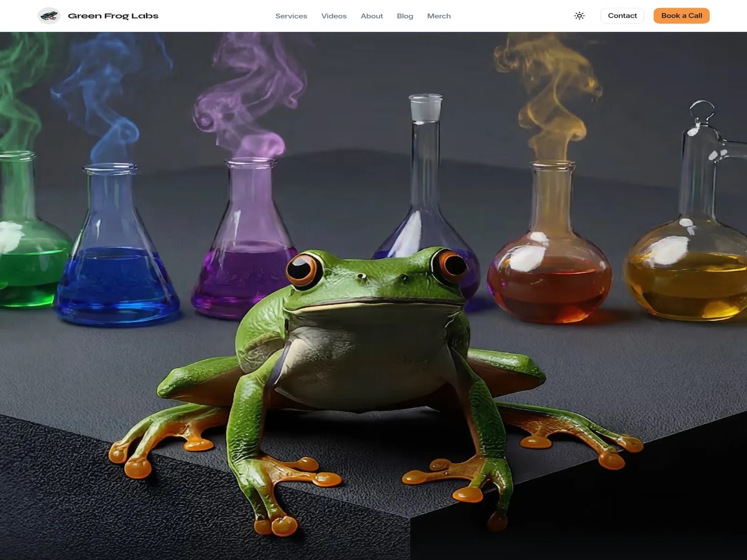Open the About page

[x=372, y=16]
